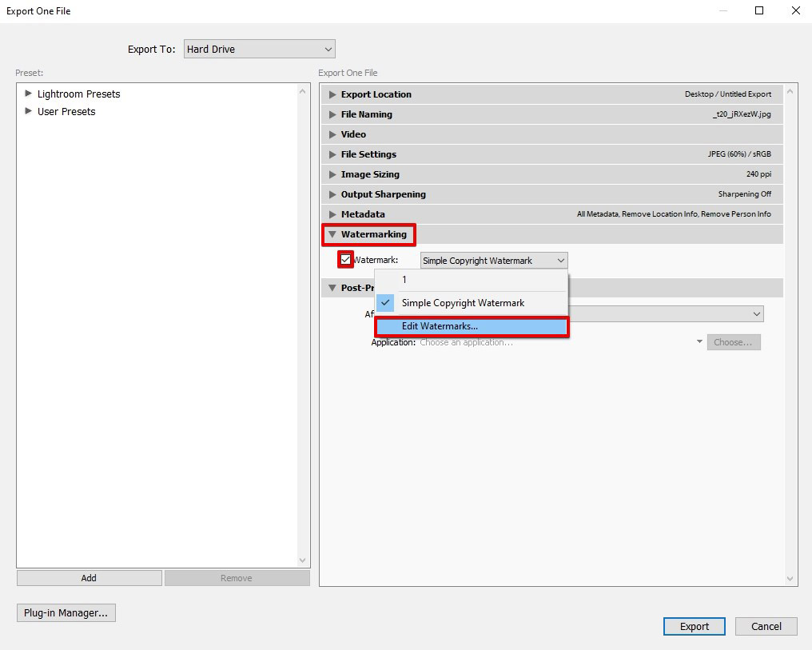Open the Export To dropdown
This screenshot has width=812, height=650.
[259, 50]
